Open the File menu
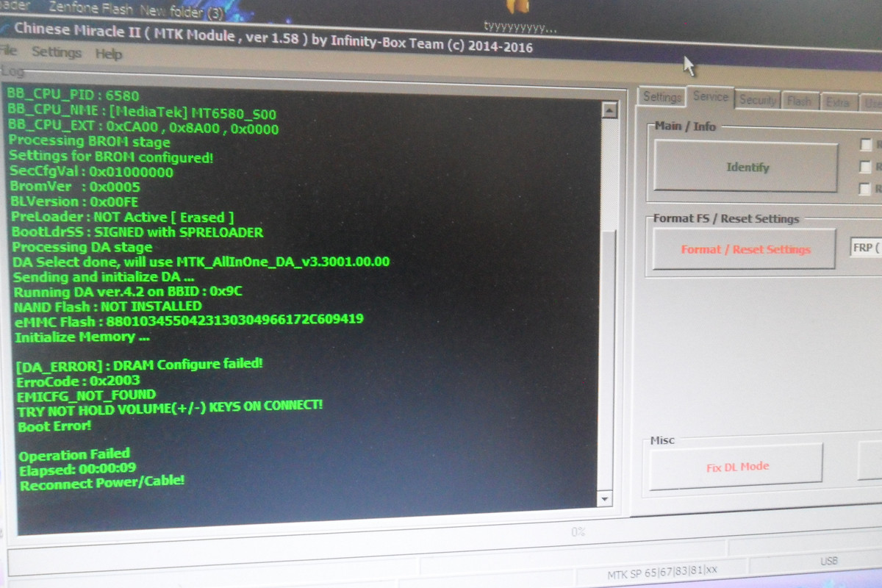This screenshot has height=588, width=882. 7,51
